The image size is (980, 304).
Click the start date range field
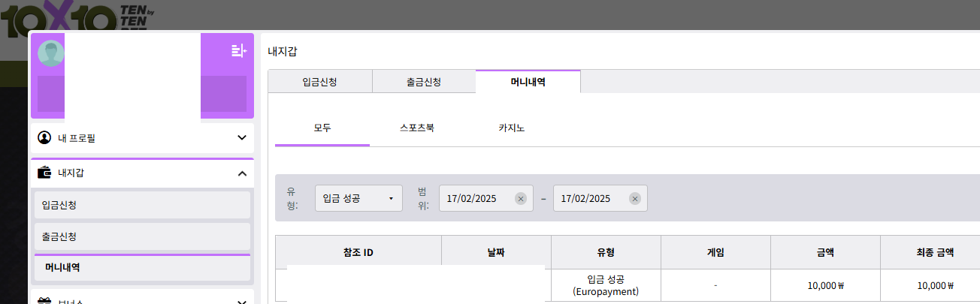(476, 199)
